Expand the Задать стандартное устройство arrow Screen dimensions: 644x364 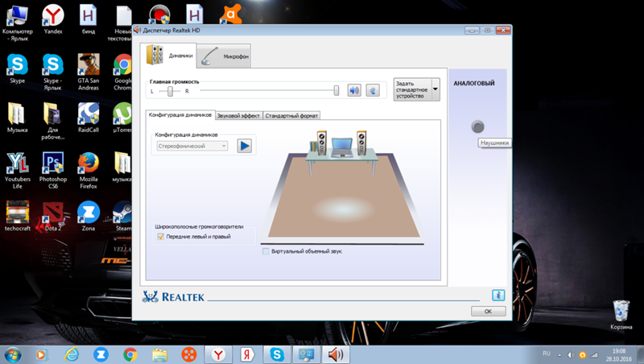pyautogui.click(x=436, y=89)
